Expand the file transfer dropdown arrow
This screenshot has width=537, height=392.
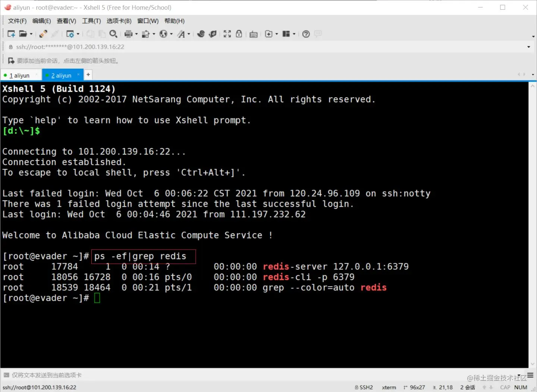[x=154, y=34]
